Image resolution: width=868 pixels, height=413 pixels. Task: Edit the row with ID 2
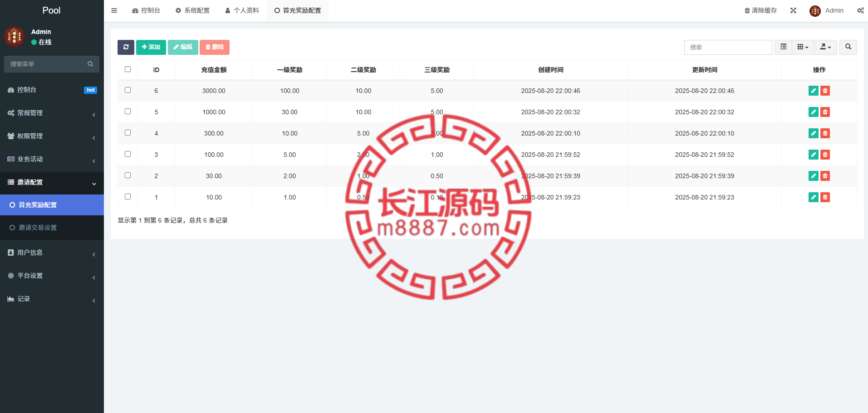814,176
